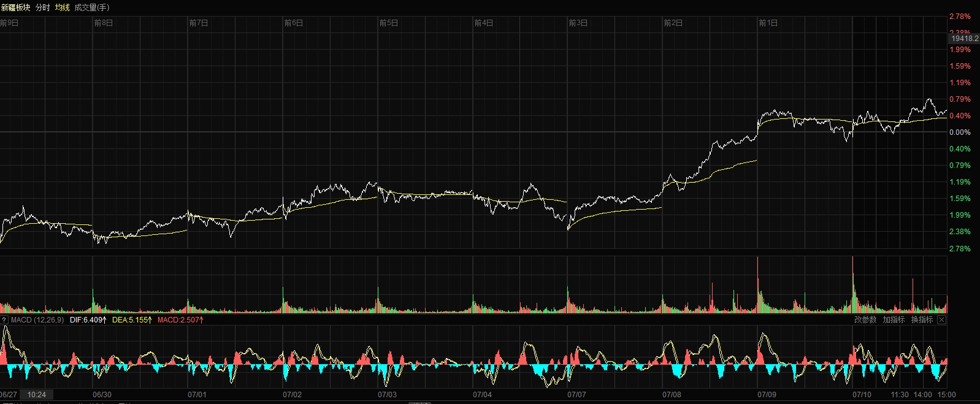Click 加指标 to add an indicator

click(x=894, y=320)
